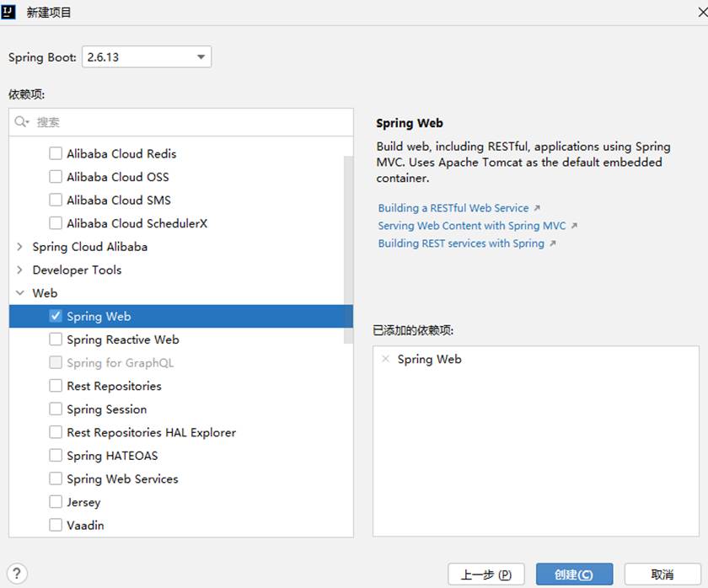Image resolution: width=708 pixels, height=588 pixels.
Task: Uncheck the Spring Web checkbox
Action: (56, 316)
